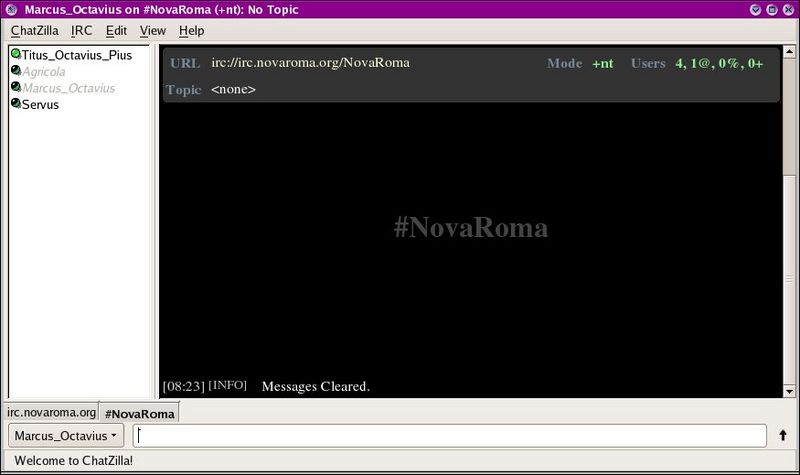Viewport: 800px width, 475px height.
Task: Click the Messages Cleared. info line
Action: click(x=316, y=386)
